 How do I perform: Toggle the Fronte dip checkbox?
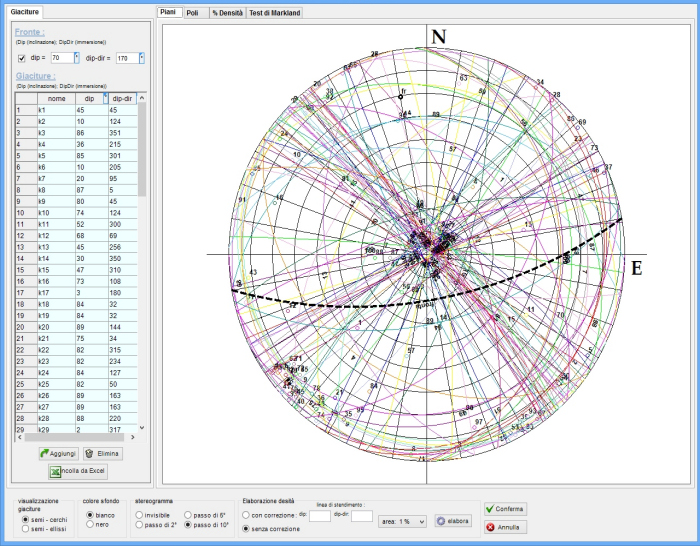click(21, 58)
